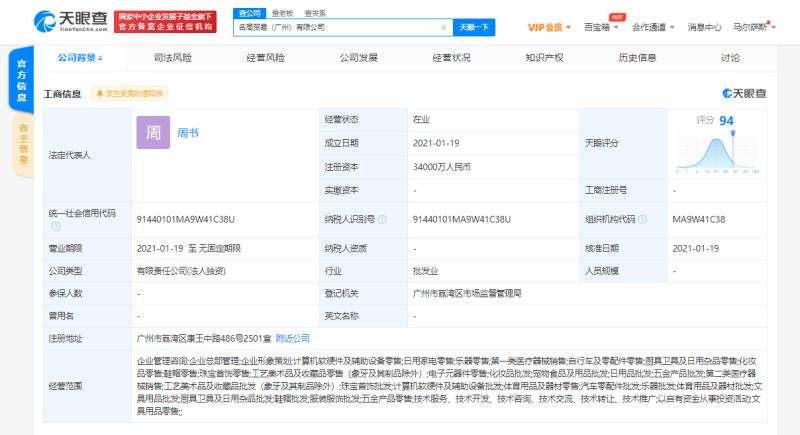The width and height of the screenshot is (800, 435).
Task: Open the 合作通道 dropdown menu
Action: [x=653, y=28]
